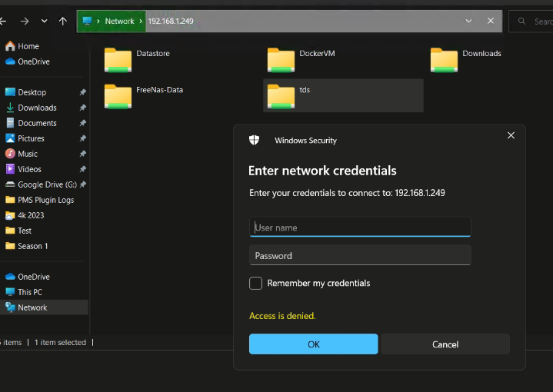This screenshot has height=392, width=553.
Task: Select the FreeNas-Data folder icon
Action: (118, 95)
